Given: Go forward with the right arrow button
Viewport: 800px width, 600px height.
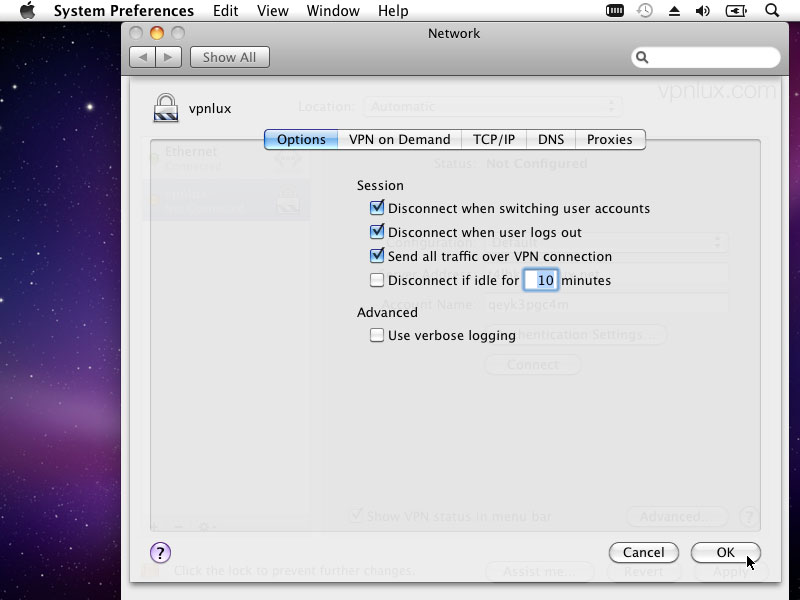Looking at the screenshot, I should [168, 57].
